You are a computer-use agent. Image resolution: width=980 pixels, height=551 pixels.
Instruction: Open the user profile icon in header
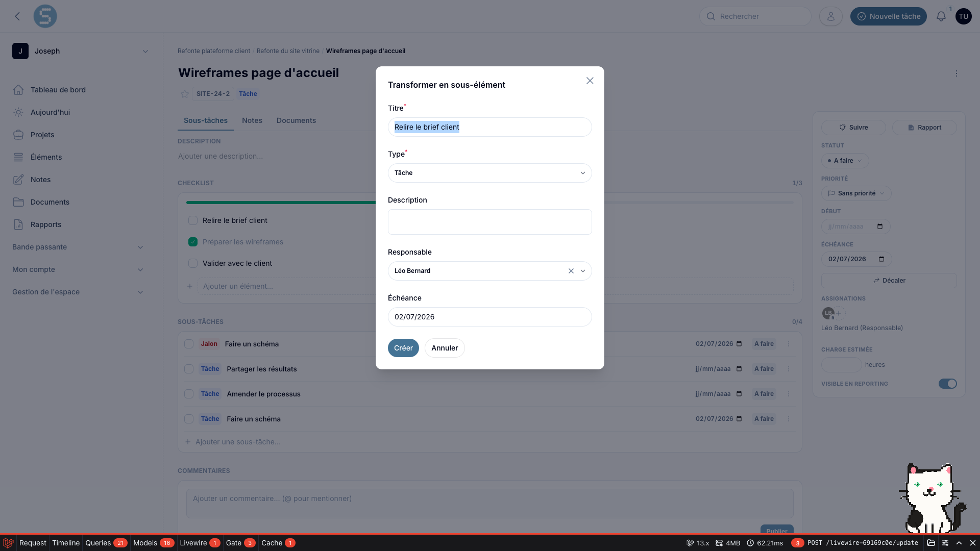coord(831,16)
